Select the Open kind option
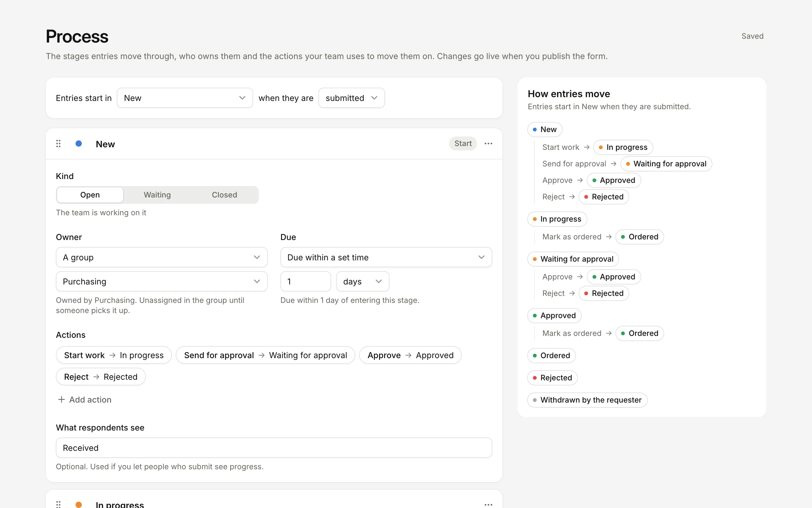 coord(90,195)
